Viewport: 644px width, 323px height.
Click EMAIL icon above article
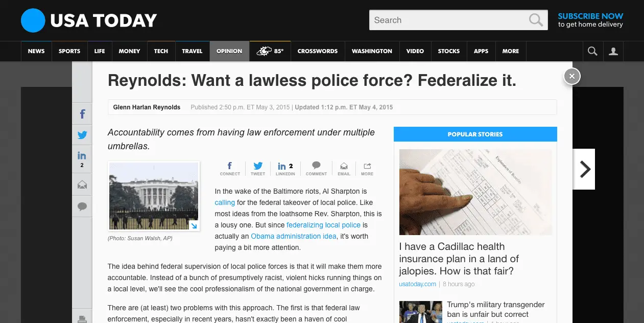pos(344,168)
